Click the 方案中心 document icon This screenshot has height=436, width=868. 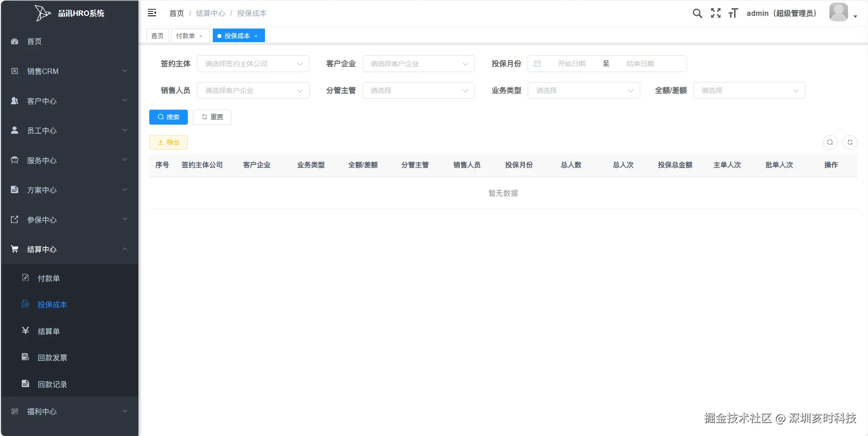tap(15, 189)
